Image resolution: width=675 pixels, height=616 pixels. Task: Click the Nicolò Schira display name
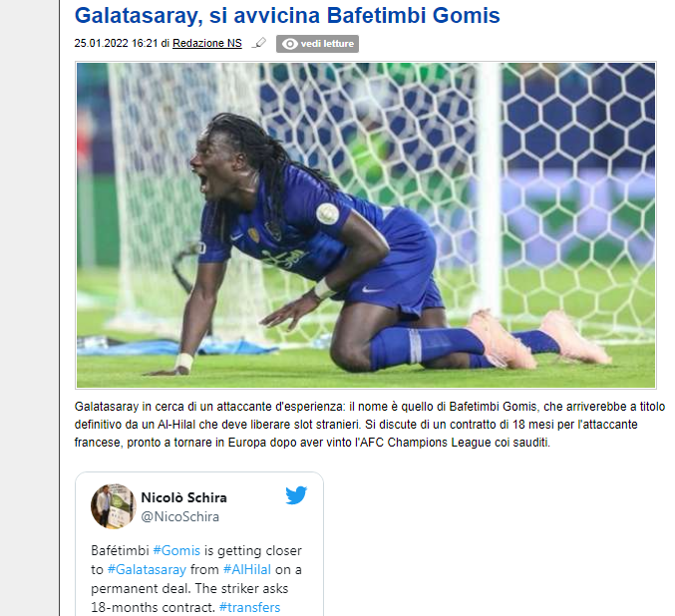[183, 497]
